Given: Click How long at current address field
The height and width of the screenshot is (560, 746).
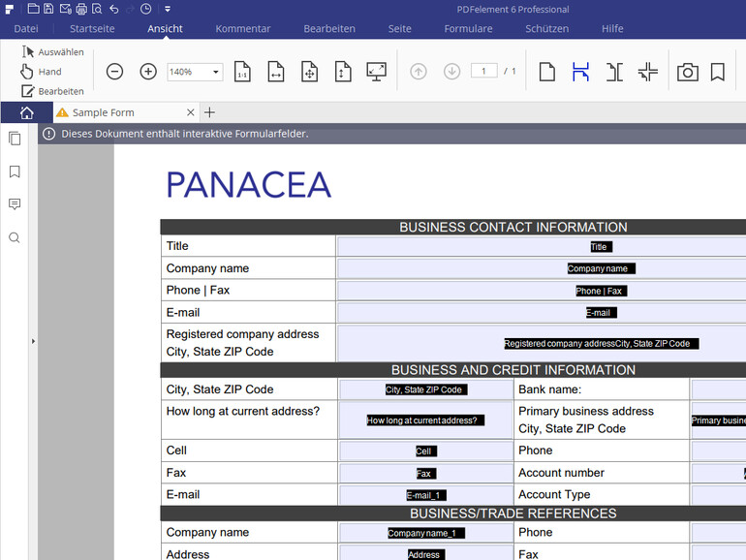Looking at the screenshot, I should pos(426,420).
